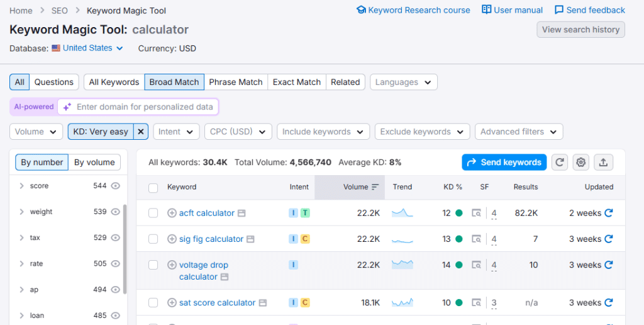Click Send feedback link

coord(589,10)
